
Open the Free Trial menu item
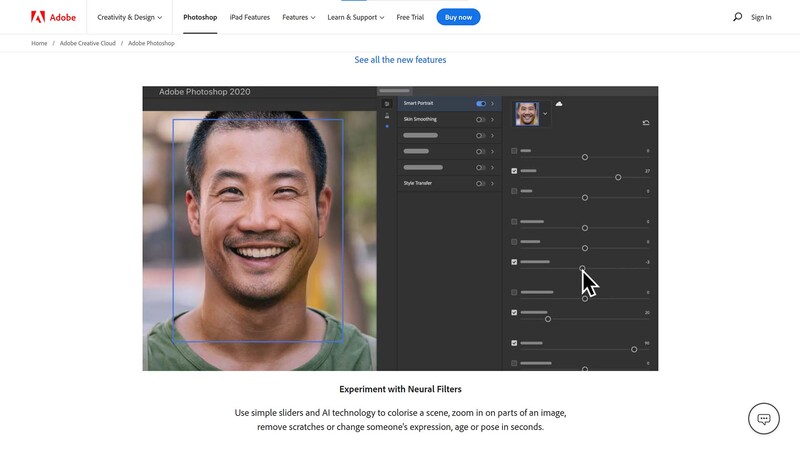[x=410, y=17]
